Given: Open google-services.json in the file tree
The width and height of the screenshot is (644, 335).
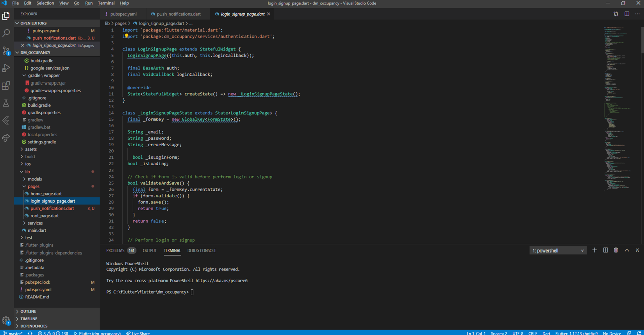Looking at the screenshot, I should (50, 68).
